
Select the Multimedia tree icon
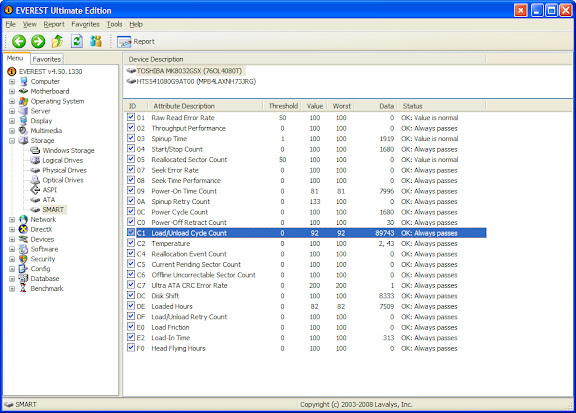tap(24, 130)
